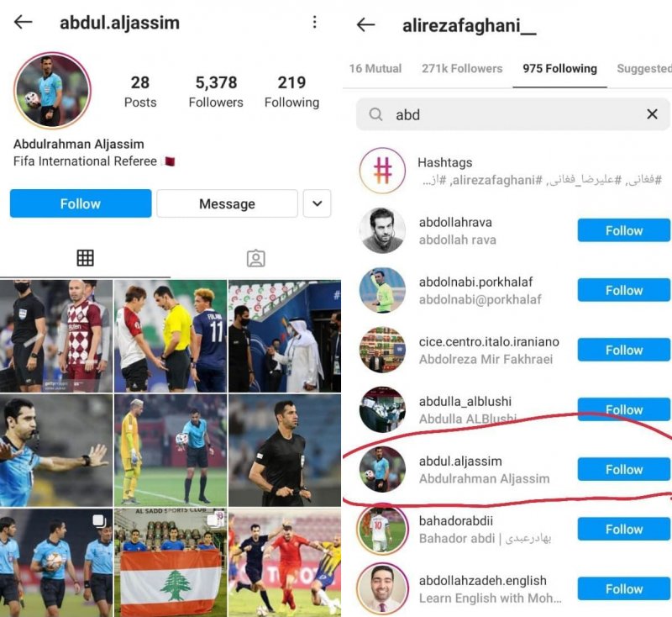Expand suggested accounts dropdown arrow
This screenshot has height=617, width=672.
[x=317, y=203]
